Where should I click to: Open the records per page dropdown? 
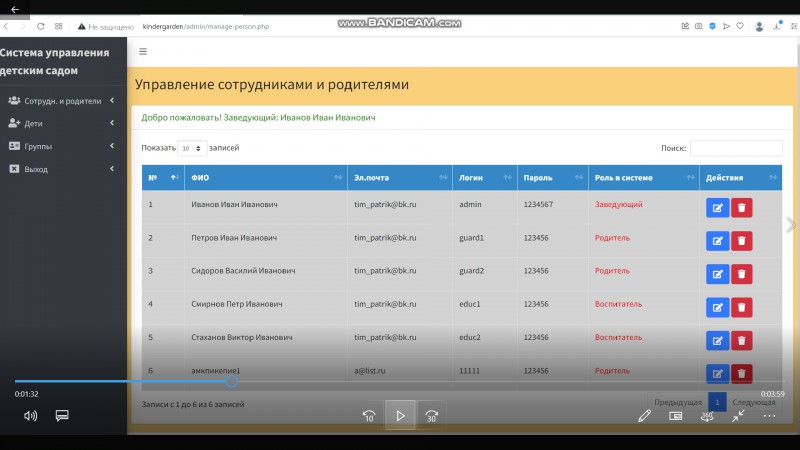coord(192,148)
